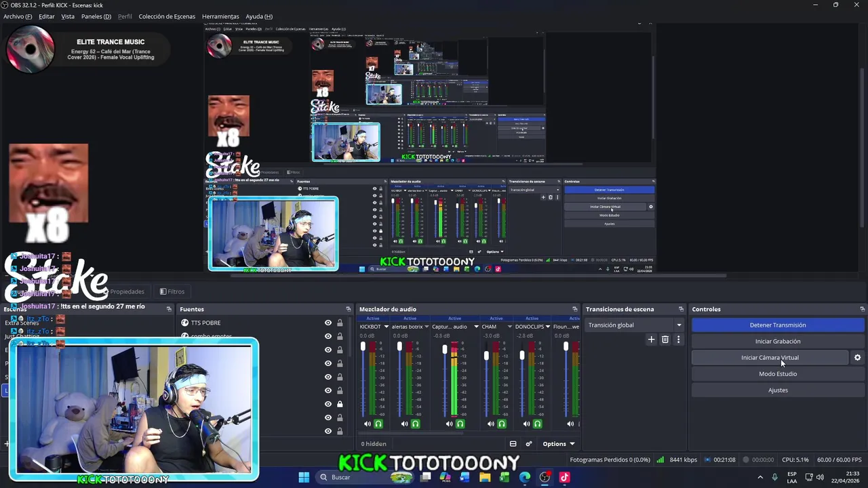Launch Microsoft 365 from the taskbar
Screen dimensions: 868x488
445,477
